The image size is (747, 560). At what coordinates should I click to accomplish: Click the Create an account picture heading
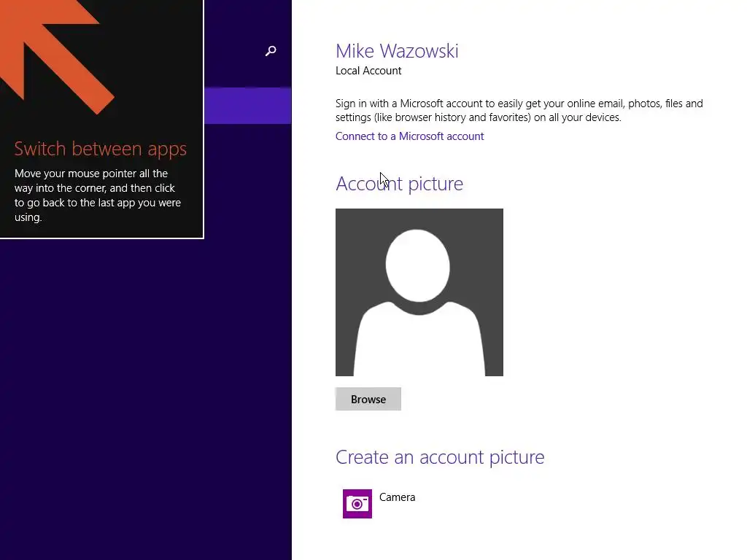(440, 457)
